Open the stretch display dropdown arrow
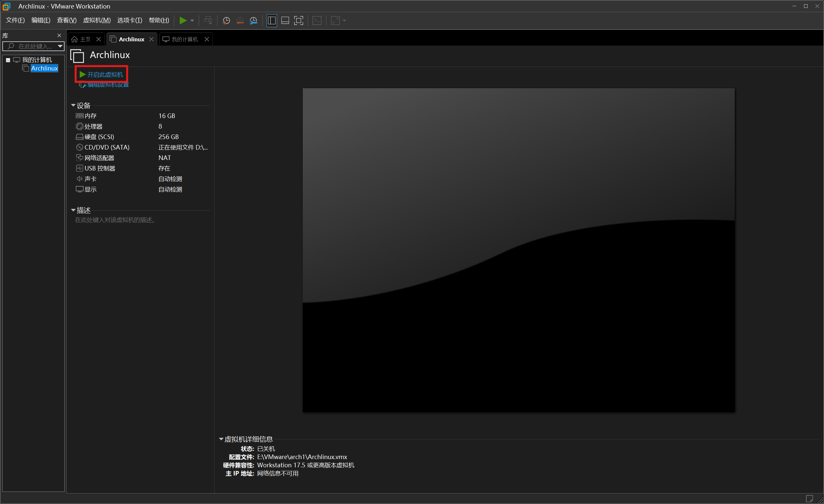 tap(344, 21)
